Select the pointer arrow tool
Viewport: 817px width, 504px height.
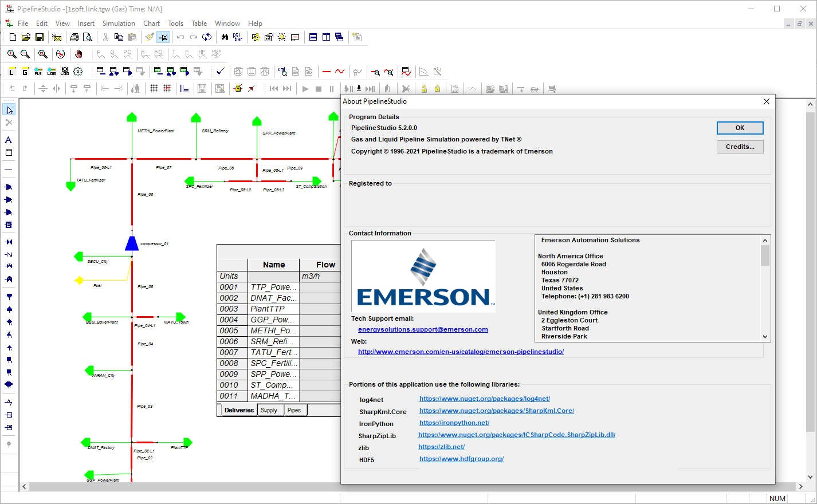coord(9,110)
